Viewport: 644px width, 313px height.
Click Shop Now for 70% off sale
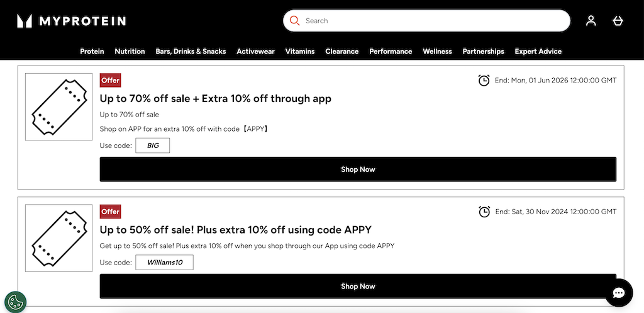[x=358, y=169]
